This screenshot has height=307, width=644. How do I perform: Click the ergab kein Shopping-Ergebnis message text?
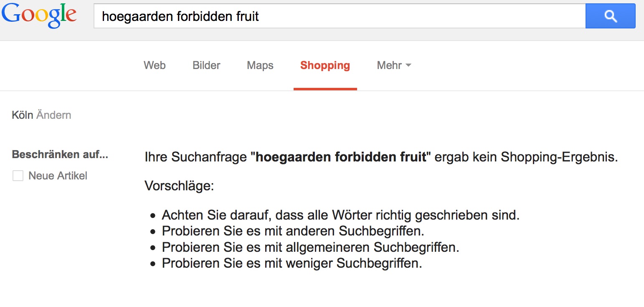point(526,157)
